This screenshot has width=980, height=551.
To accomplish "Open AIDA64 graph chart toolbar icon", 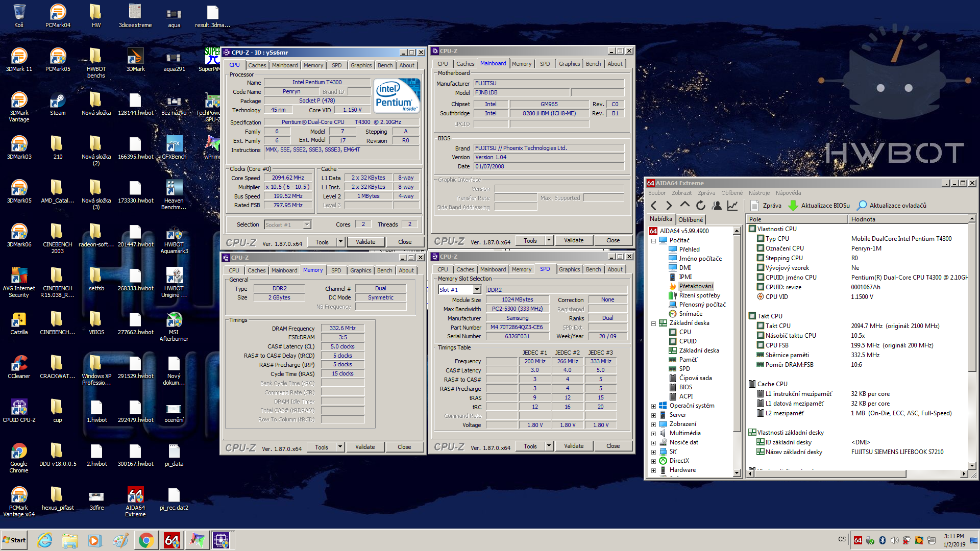I will point(732,206).
